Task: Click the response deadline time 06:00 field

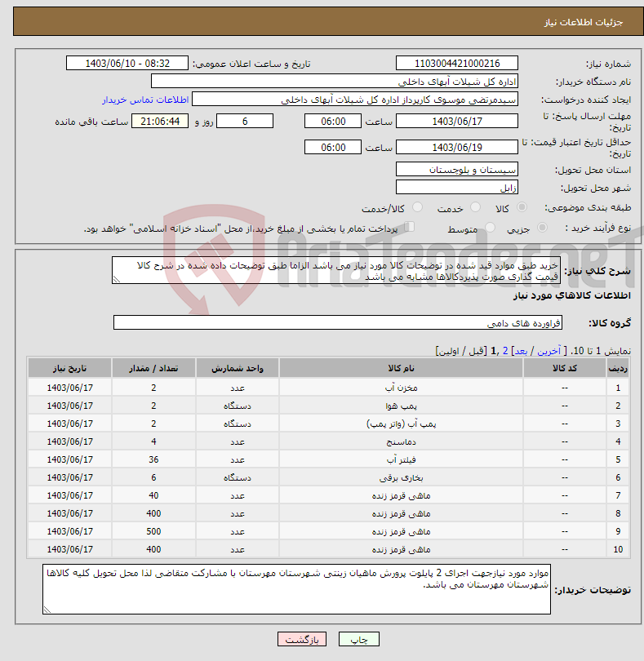Action: (x=333, y=121)
